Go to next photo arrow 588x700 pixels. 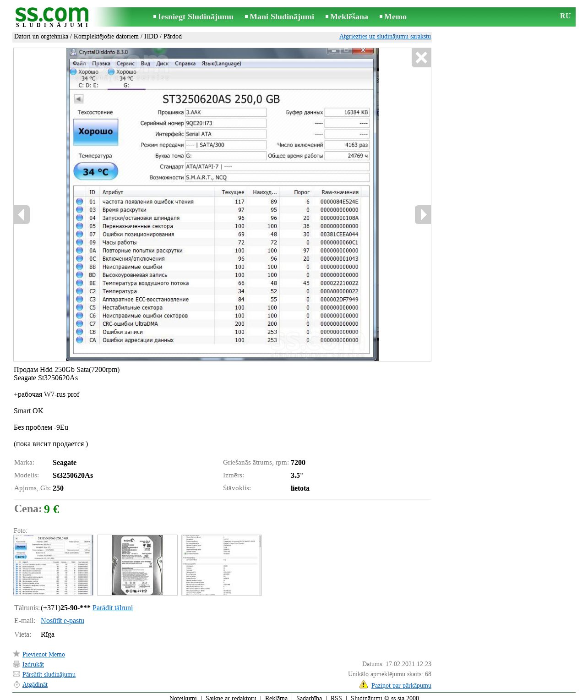423,214
